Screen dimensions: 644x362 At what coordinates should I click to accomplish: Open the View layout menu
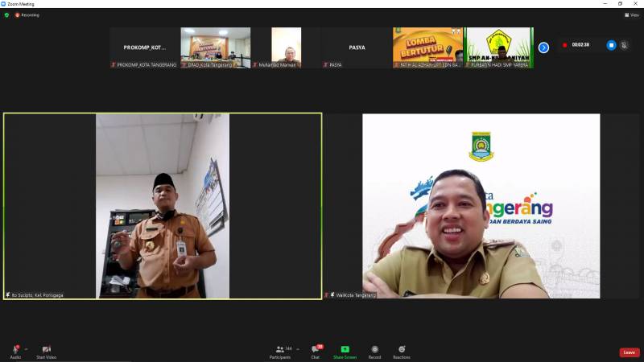tap(631, 14)
